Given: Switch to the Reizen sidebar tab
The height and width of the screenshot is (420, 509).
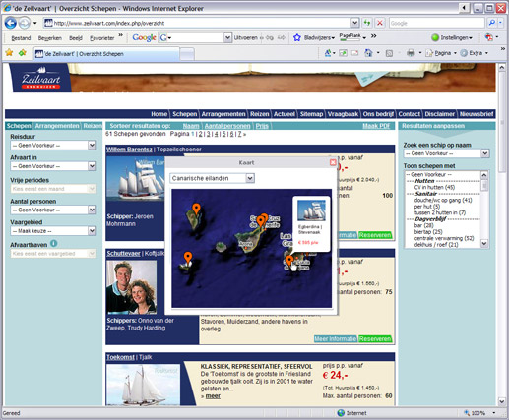Looking at the screenshot, I should click(x=93, y=126).
